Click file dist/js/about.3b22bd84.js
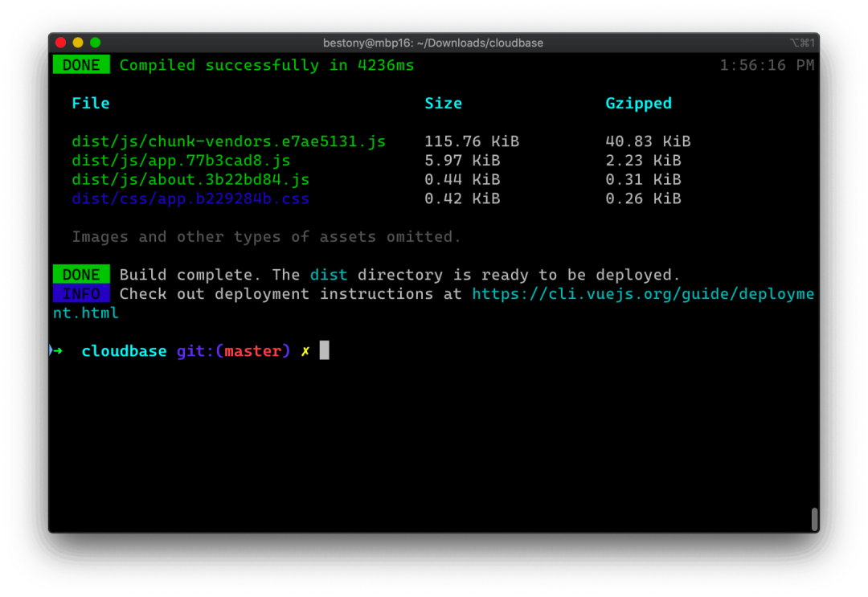Image resolution: width=868 pixels, height=597 pixels. 190,180
